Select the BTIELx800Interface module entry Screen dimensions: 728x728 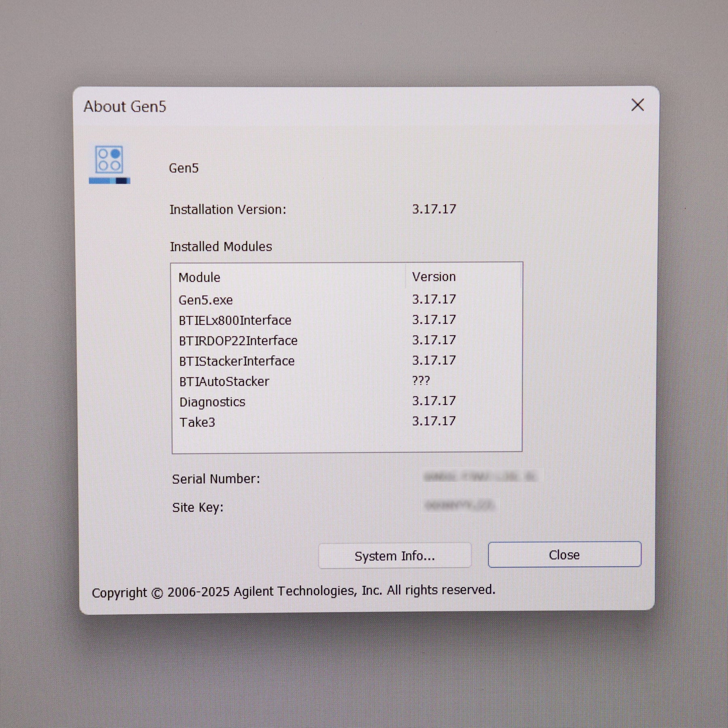point(235,320)
